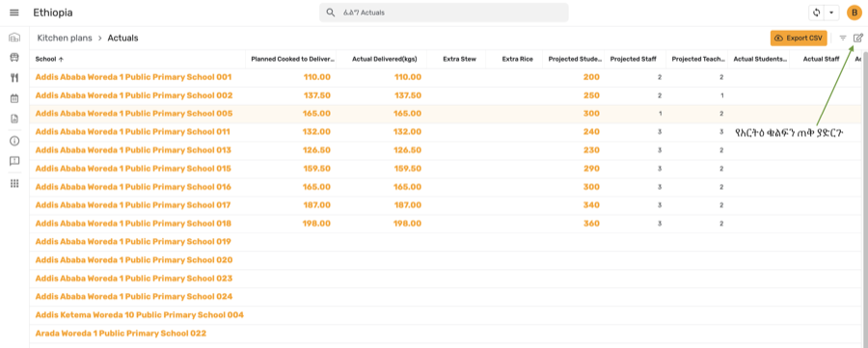Open Addis Ababa Woreda 1 School 002

point(134,95)
